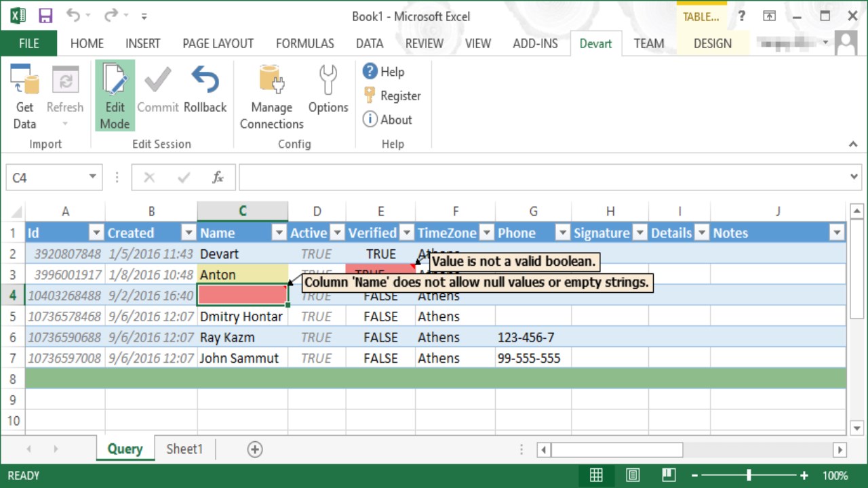Open the Active column filter dropdown
Image resolution: width=868 pixels, height=488 pixels.
point(337,233)
